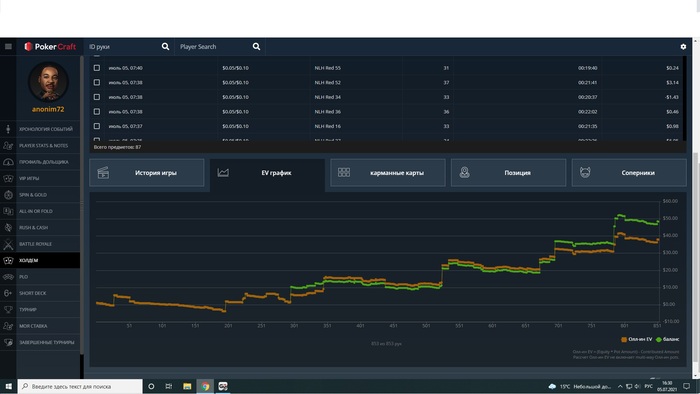The width and height of the screenshot is (700, 394).
Task: Open notification center on taskbar
Action: pos(686,386)
